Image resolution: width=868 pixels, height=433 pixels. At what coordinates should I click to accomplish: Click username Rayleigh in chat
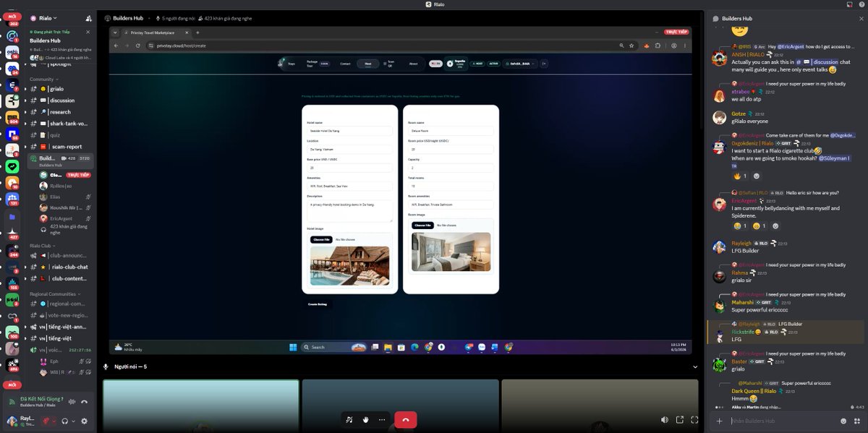pyautogui.click(x=741, y=244)
